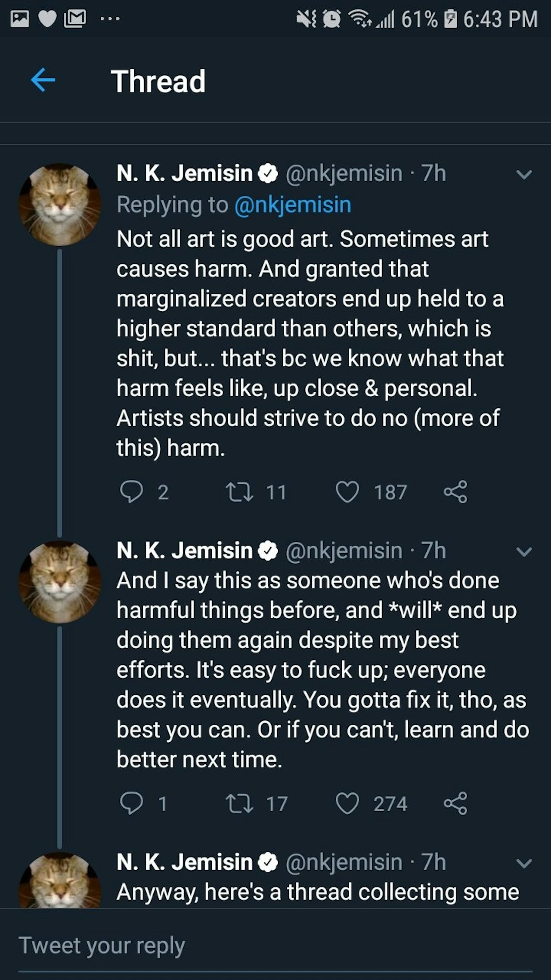Open dropdown chevron on 'Anyway' tweet
This screenshot has width=551, height=980.
coord(524,863)
